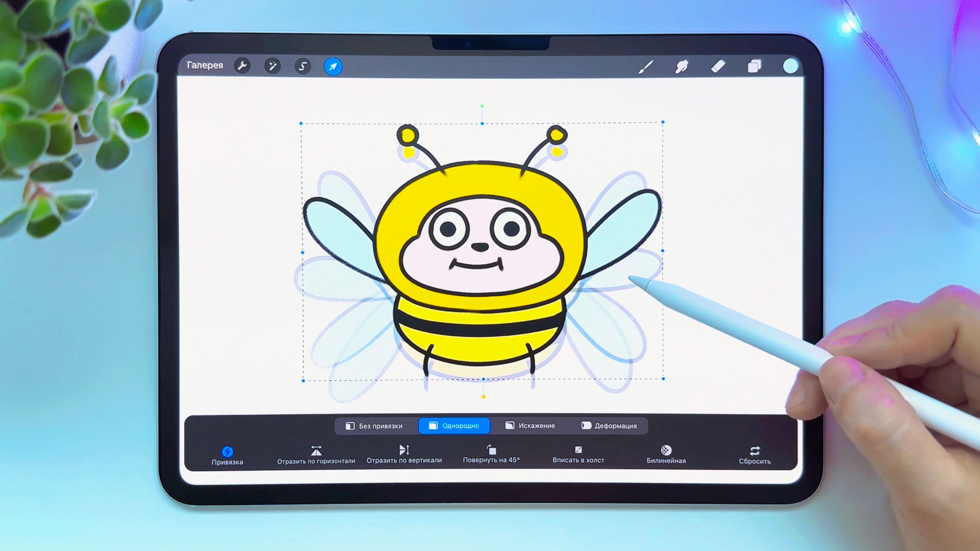Click the green rotation handle
This screenshot has height=551, width=980.
482,106
